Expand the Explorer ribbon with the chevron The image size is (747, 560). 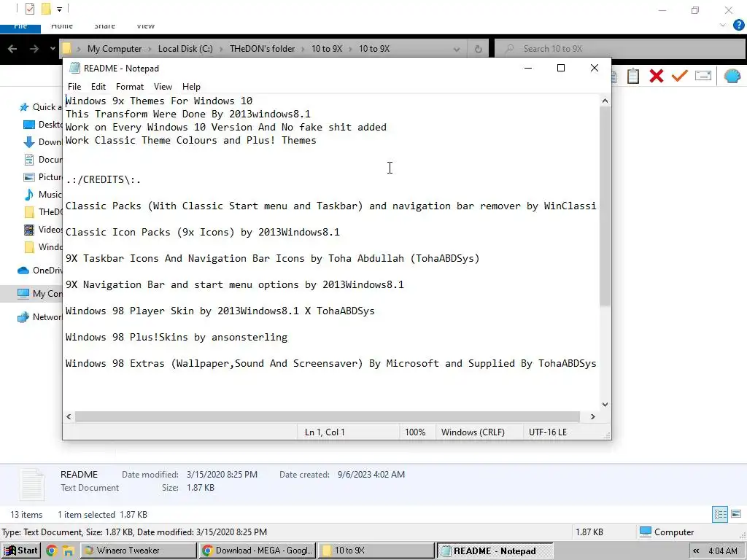(x=722, y=26)
